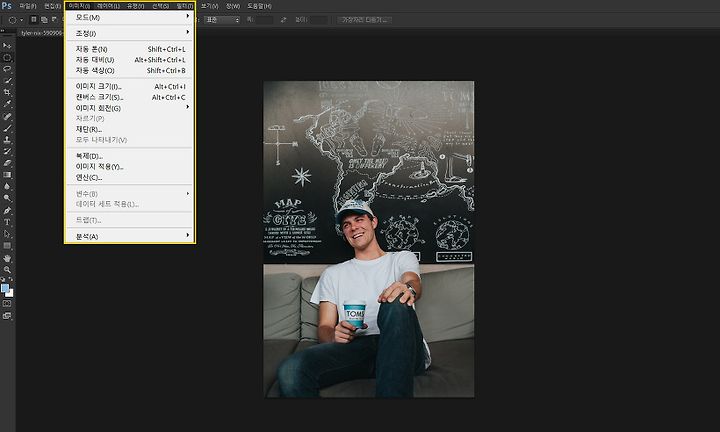Screen dimensions: 720x432
Task: Open the 레이어(L) menu
Action: [108, 6]
